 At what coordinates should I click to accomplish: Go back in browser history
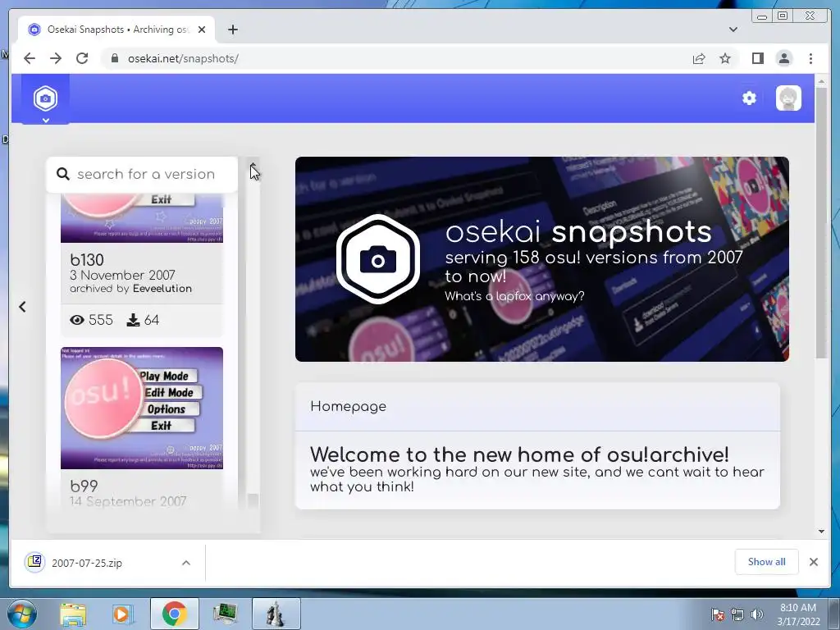(x=30, y=58)
